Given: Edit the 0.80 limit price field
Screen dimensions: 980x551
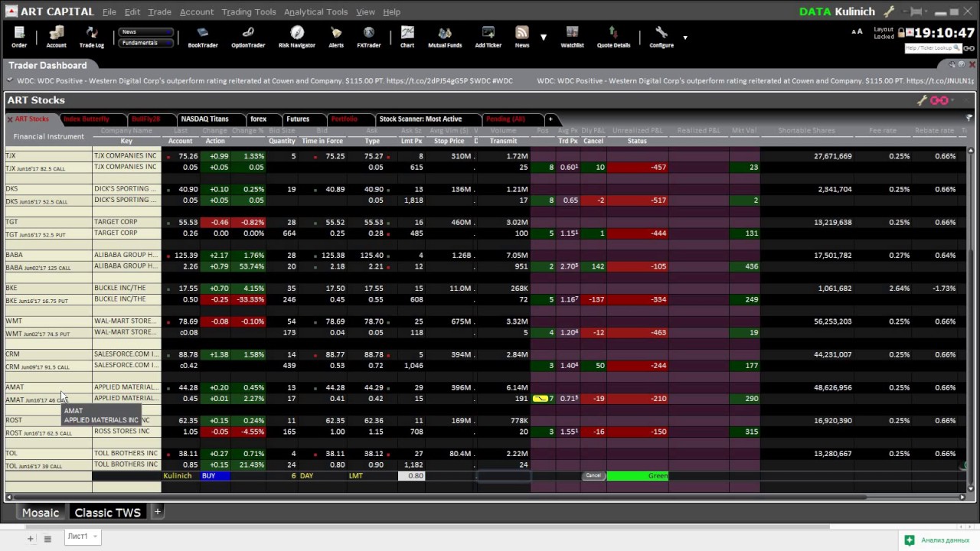Looking at the screenshot, I should tap(411, 476).
